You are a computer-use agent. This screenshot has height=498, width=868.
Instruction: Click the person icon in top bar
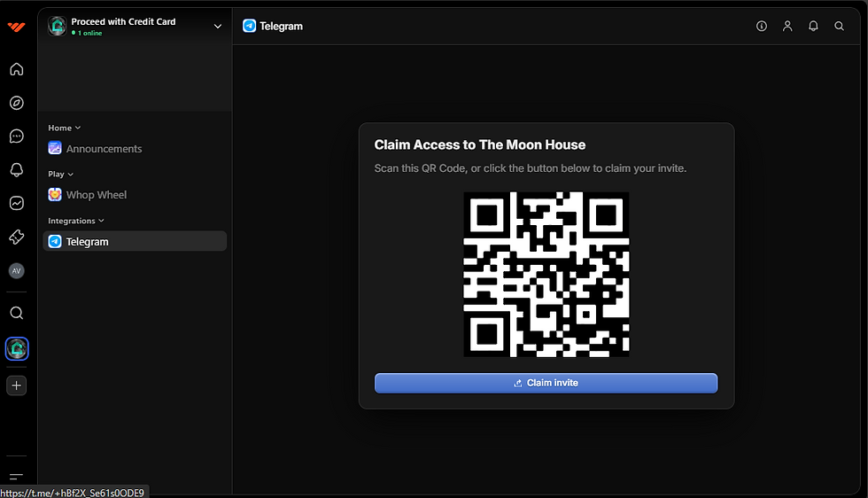[787, 26]
